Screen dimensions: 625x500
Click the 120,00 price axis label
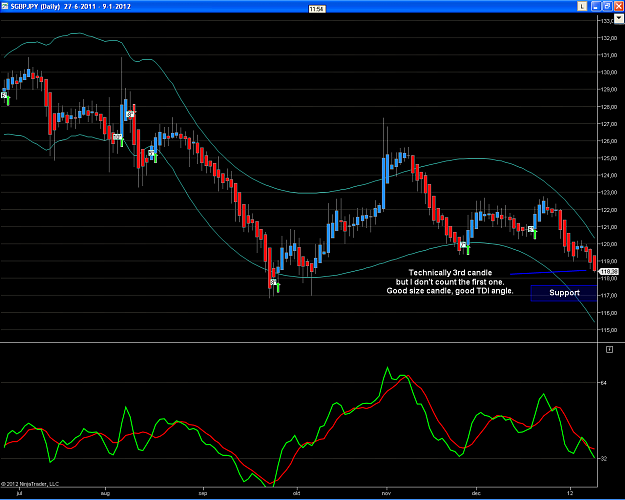609,244
